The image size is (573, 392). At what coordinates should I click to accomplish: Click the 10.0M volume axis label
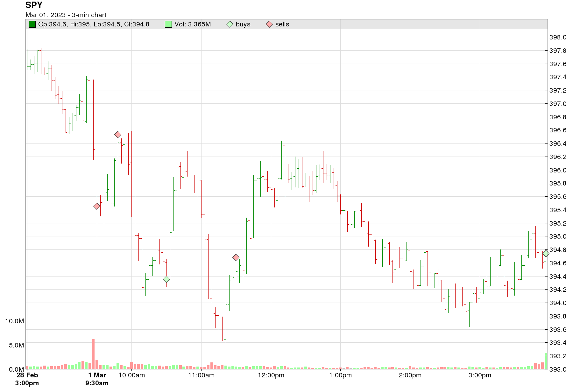click(15, 321)
